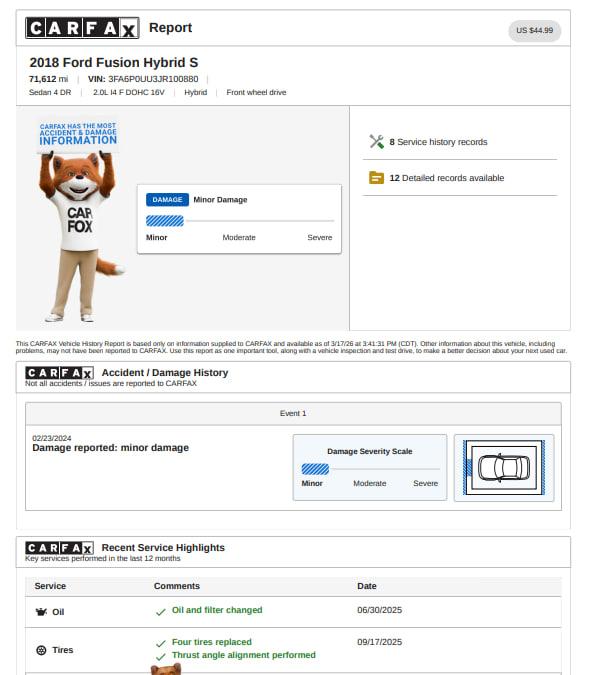
Task: Click the Minor Damage severity bar in the summary card
Action: [240, 221]
